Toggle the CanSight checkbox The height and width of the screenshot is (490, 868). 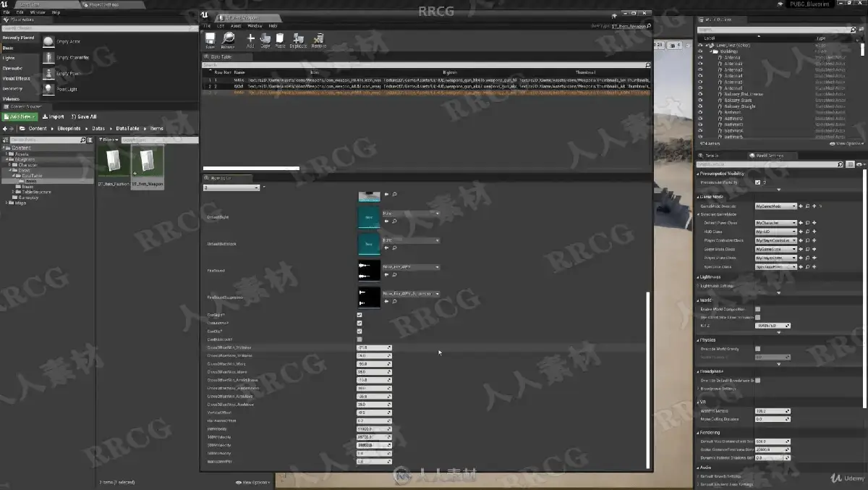(x=359, y=315)
